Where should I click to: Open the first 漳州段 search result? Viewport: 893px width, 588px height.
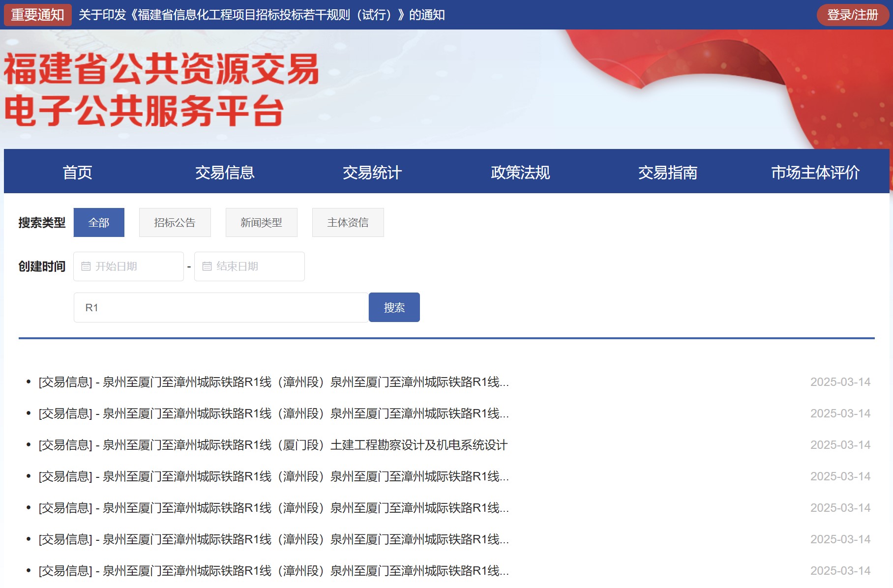pos(273,382)
